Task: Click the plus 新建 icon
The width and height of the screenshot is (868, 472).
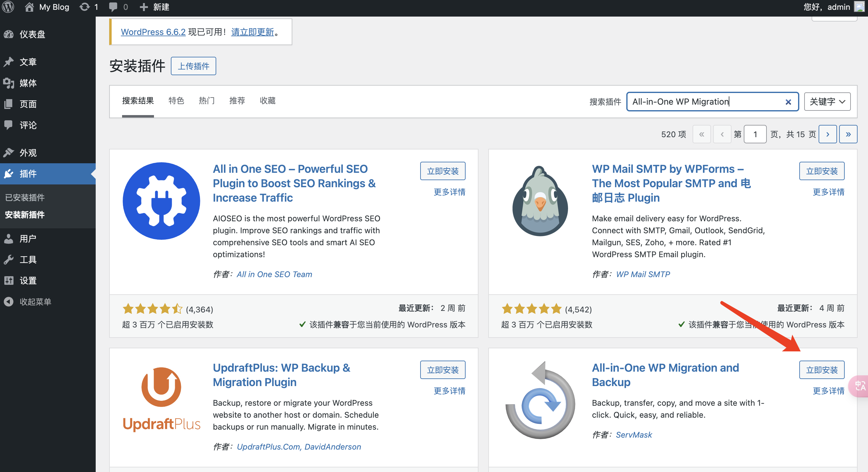Action: point(144,7)
